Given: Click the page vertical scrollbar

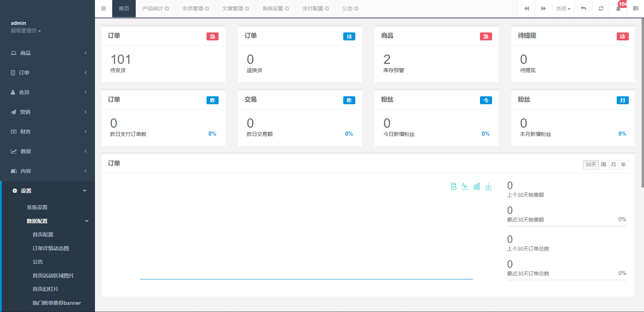Looking at the screenshot, I should coord(642,103).
